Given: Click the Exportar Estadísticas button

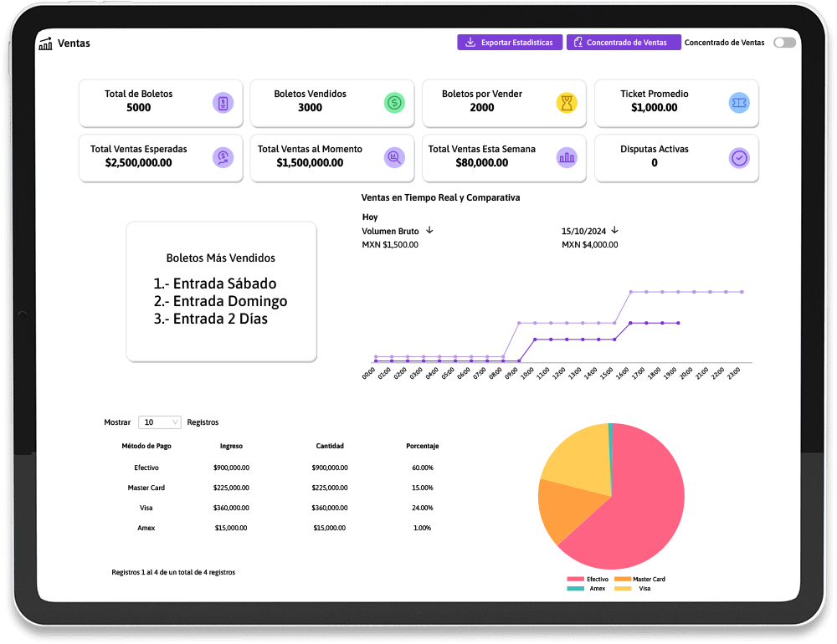Looking at the screenshot, I should [x=510, y=43].
